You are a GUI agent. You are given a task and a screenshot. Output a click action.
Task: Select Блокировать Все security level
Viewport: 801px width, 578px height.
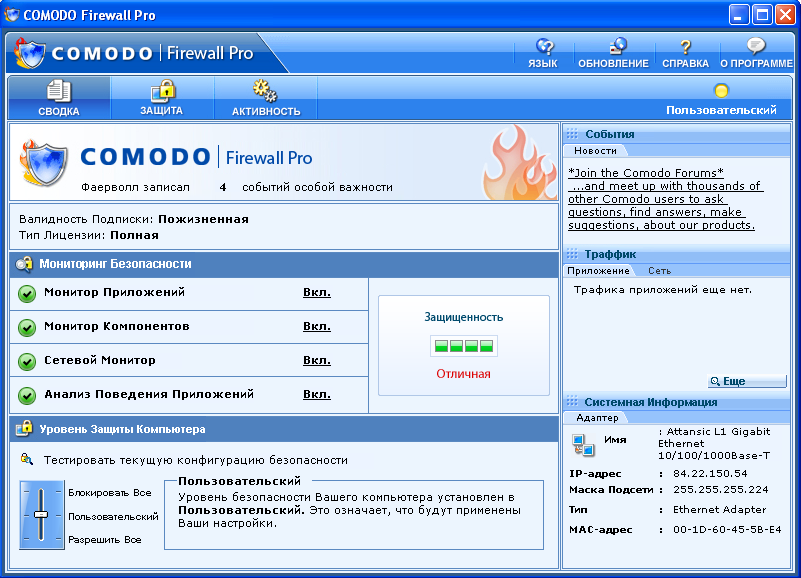point(110,493)
